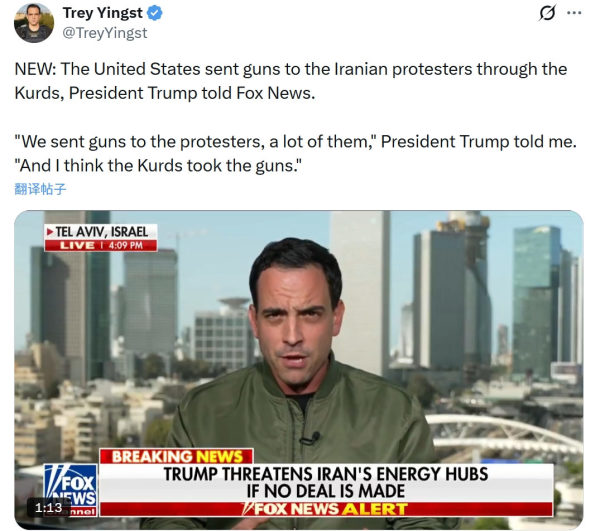The image size is (600, 531).
Task: Click the blue verified badge
Action: (x=155, y=13)
